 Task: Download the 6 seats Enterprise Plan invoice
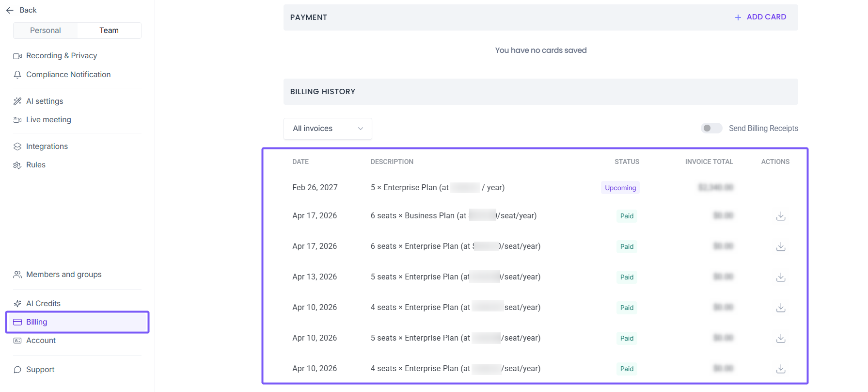point(780,246)
